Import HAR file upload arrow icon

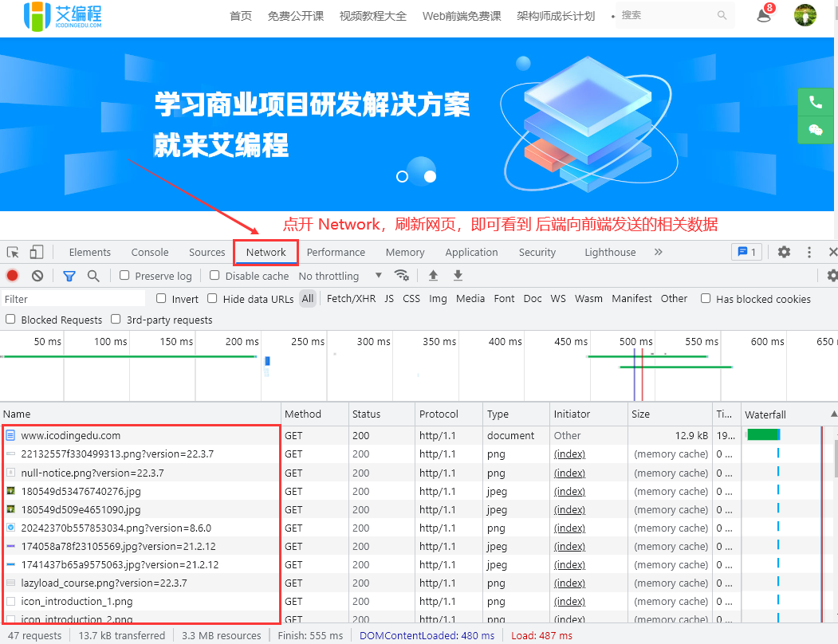[x=434, y=275]
